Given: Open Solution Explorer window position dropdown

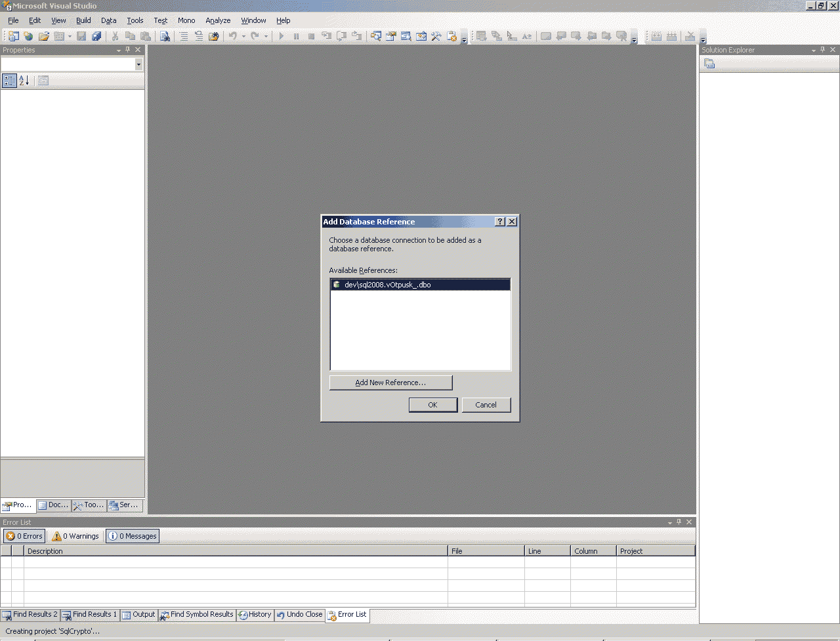Looking at the screenshot, I should point(814,50).
